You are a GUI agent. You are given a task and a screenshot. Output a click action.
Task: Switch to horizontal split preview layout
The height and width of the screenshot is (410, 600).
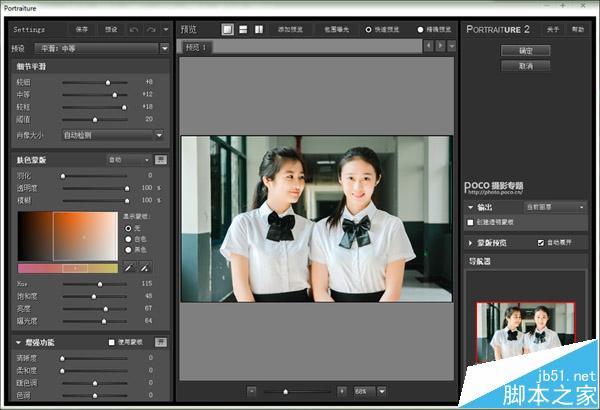(243, 29)
